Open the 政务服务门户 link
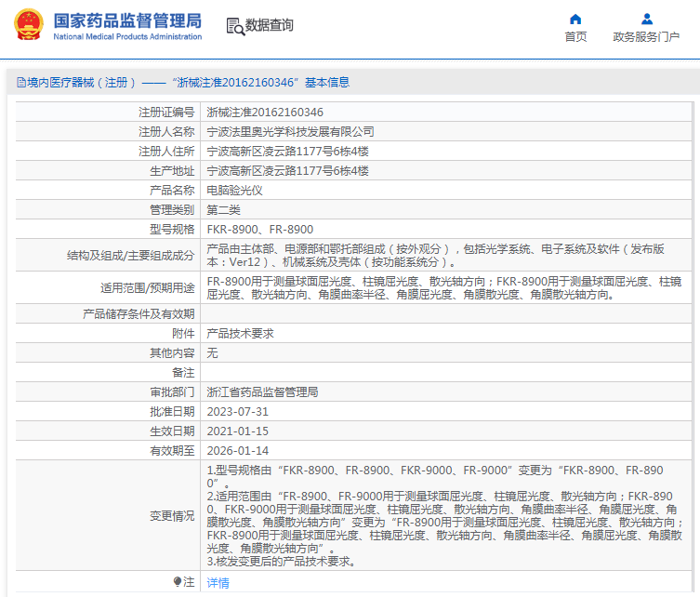The image size is (700, 597). coord(646,37)
